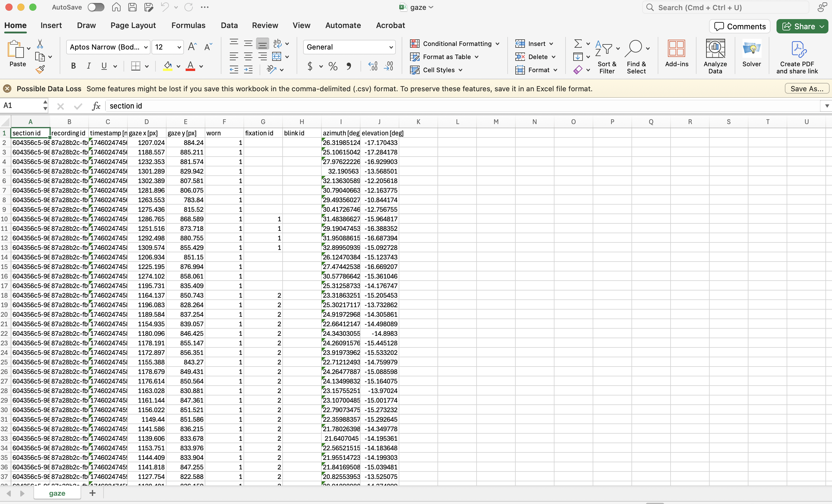
Task: Click Save As... in warning bar
Action: (807, 89)
